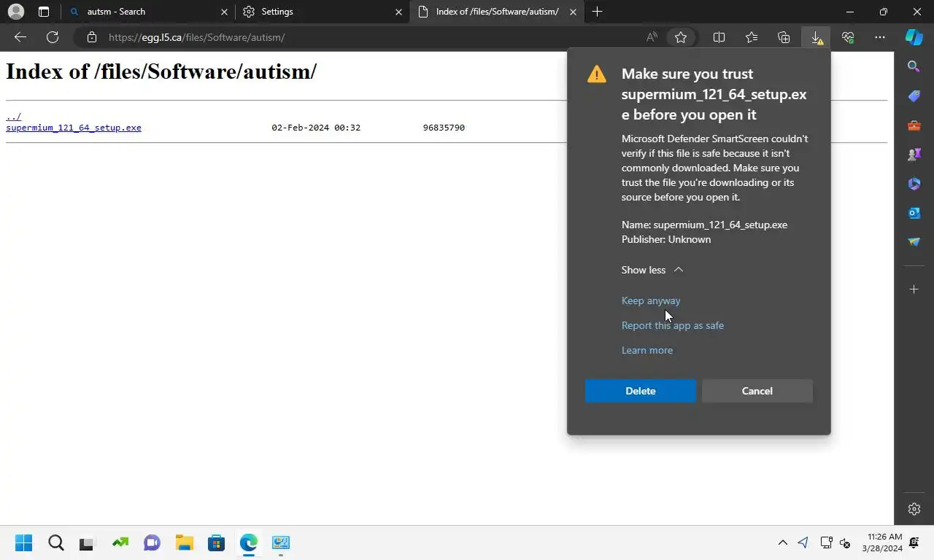This screenshot has width=934, height=560.
Task: Open Read aloud from the address bar
Action: (x=652, y=37)
